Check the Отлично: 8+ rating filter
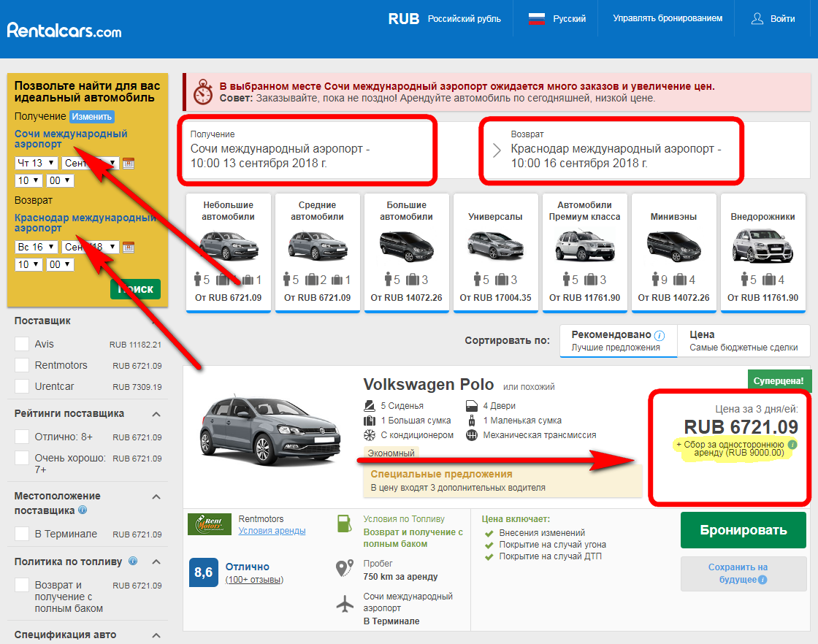818x644 pixels. (22, 437)
